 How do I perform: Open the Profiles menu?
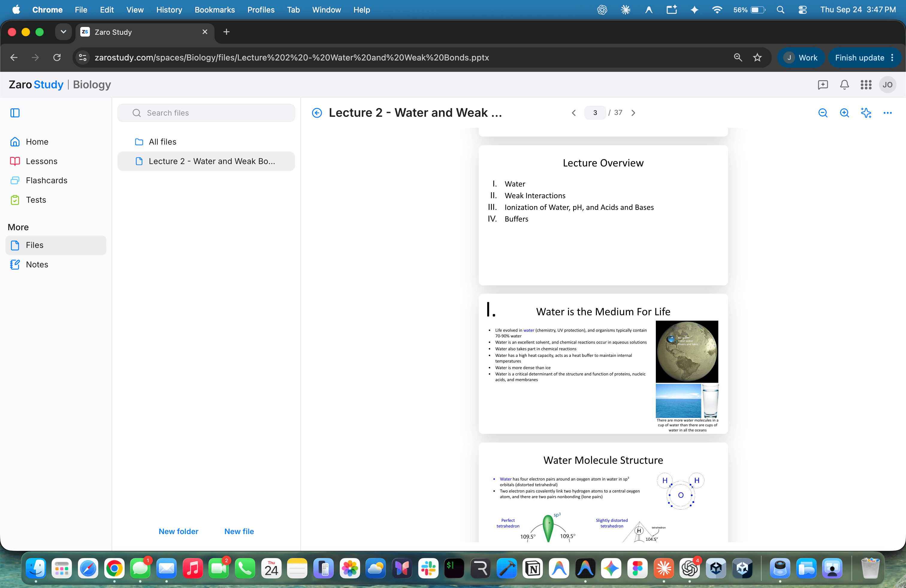pos(261,10)
